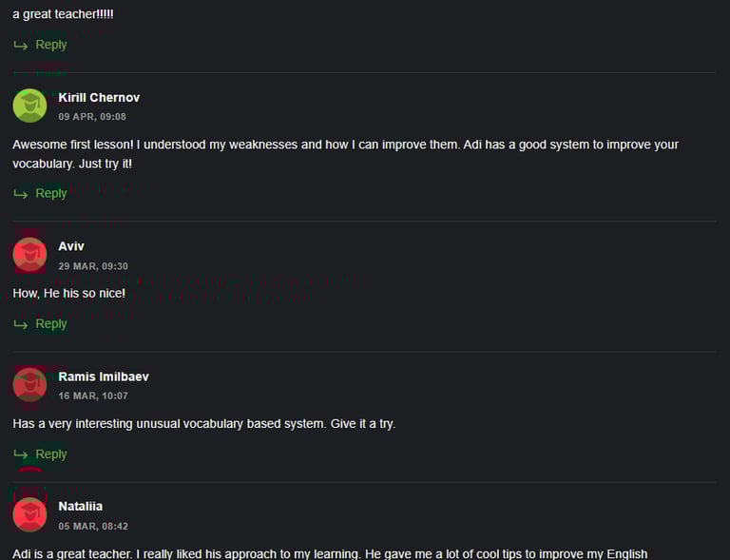
Task: Reply to Aviv's 'so nice' comment
Action: coord(51,323)
